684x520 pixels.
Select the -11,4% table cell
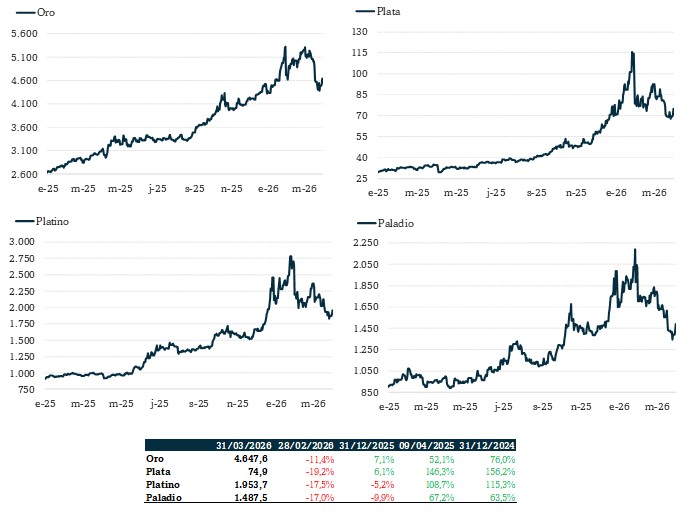coord(316,458)
